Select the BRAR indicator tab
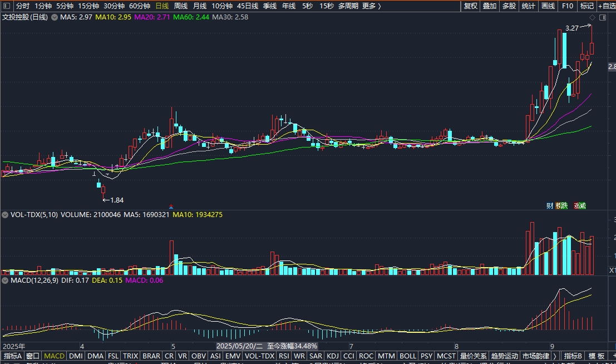616x364 pixels. point(151,356)
